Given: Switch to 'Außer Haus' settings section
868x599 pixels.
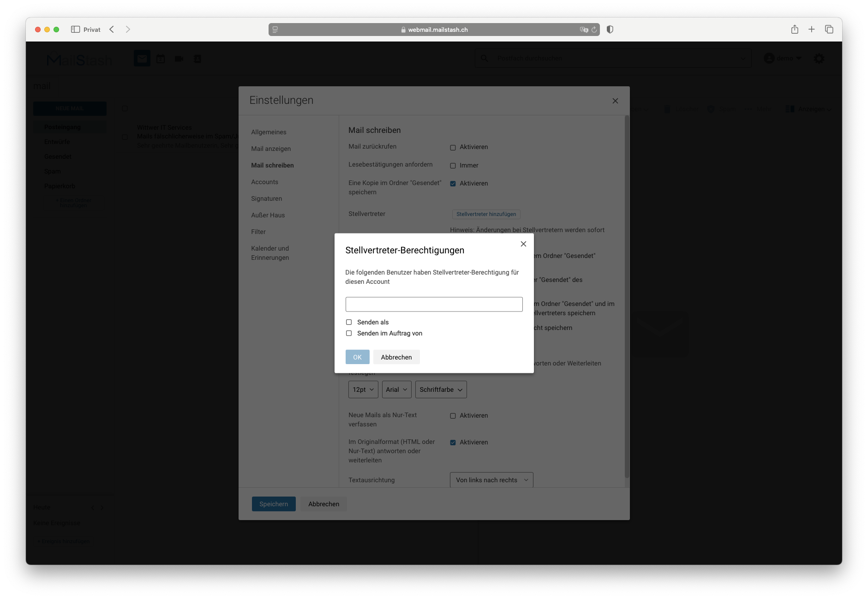Looking at the screenshot, I should [x=268, y=215].
